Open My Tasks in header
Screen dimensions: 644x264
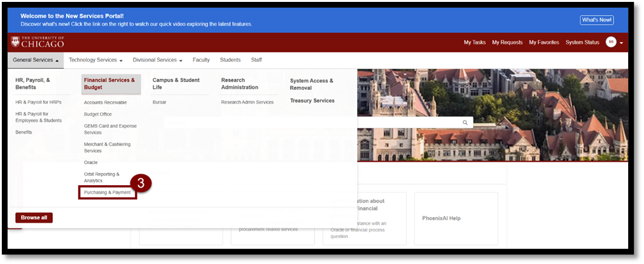(474, 42)
